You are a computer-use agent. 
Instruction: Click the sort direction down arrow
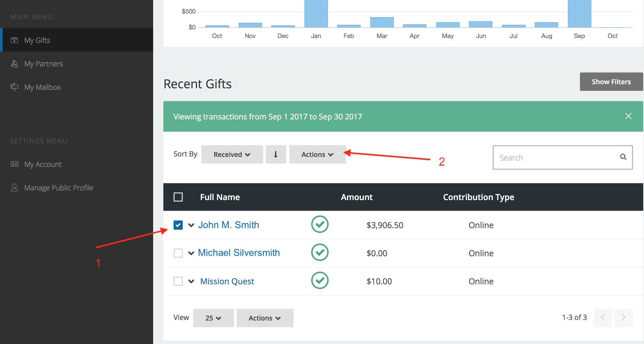coord(276,154)
